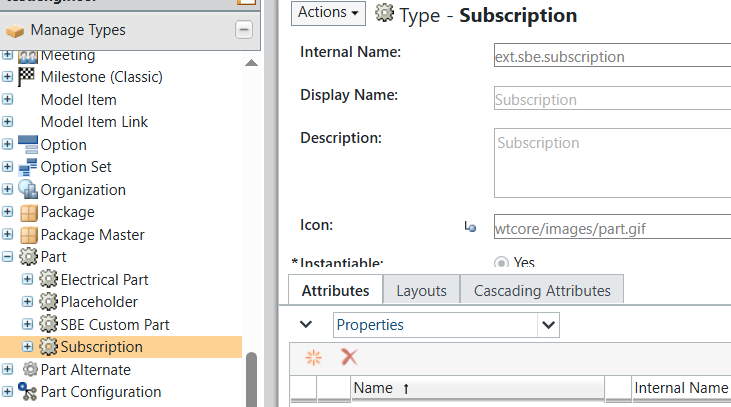The image size is (731, 407).
Task: Open the Cascading Attributes tab
Action: [x=542, y=291]
